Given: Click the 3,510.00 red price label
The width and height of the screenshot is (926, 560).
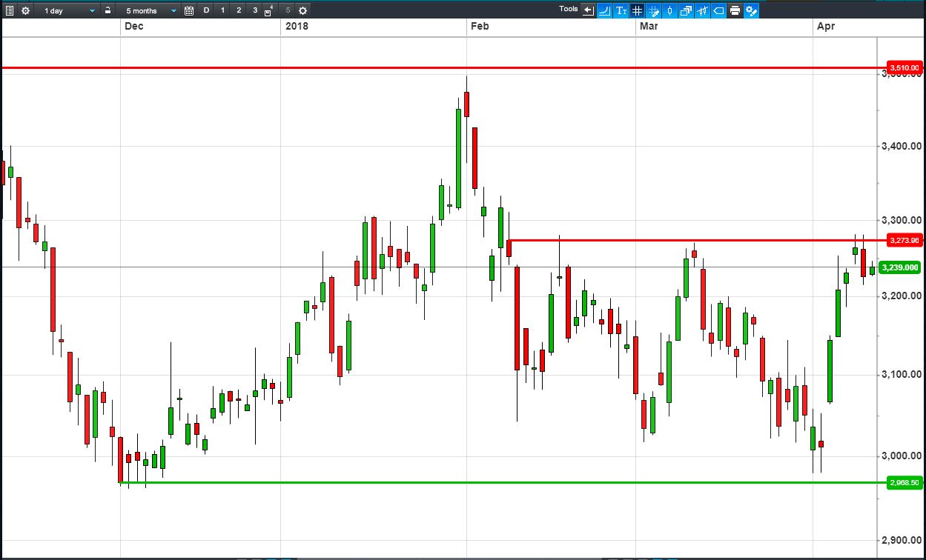Looking at the screenshot, I should click(x=904, y=67).
